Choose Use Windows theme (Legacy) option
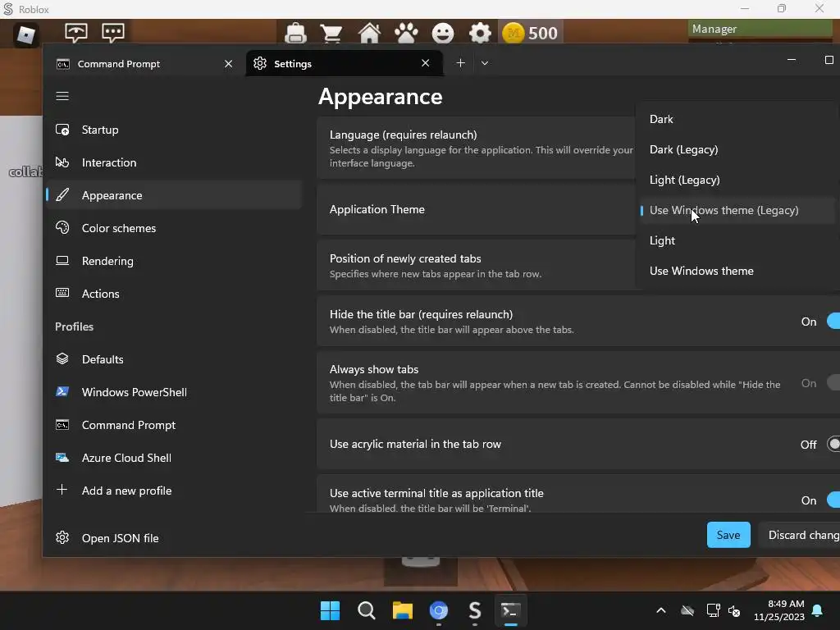This screenshot has width=840, height=630. coord(737,210)
